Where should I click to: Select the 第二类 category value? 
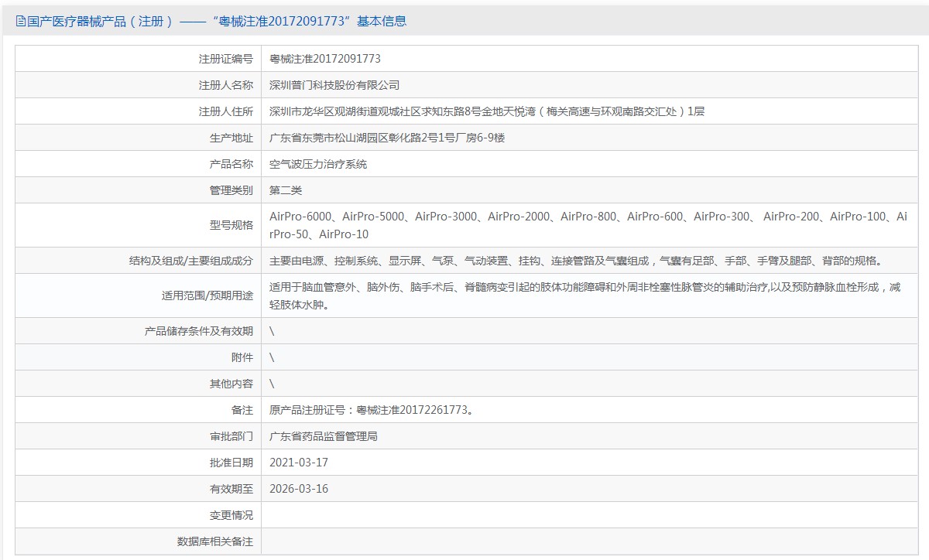click(286, 190)
